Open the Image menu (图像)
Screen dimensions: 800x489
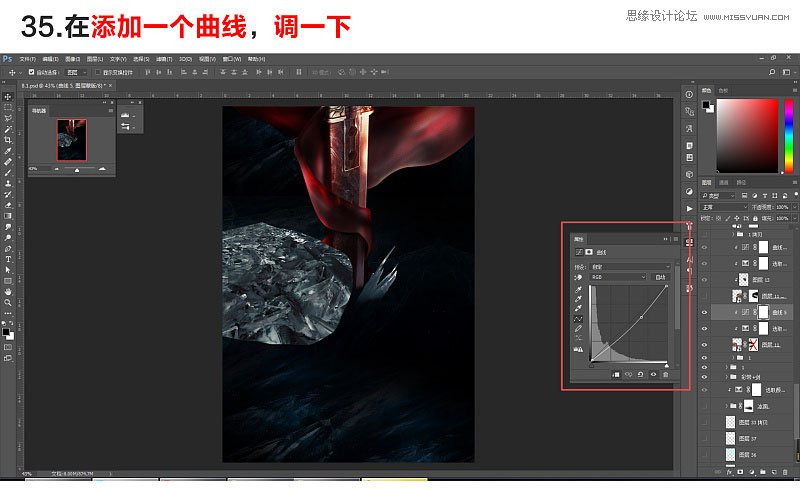click(x=72, y=59)
